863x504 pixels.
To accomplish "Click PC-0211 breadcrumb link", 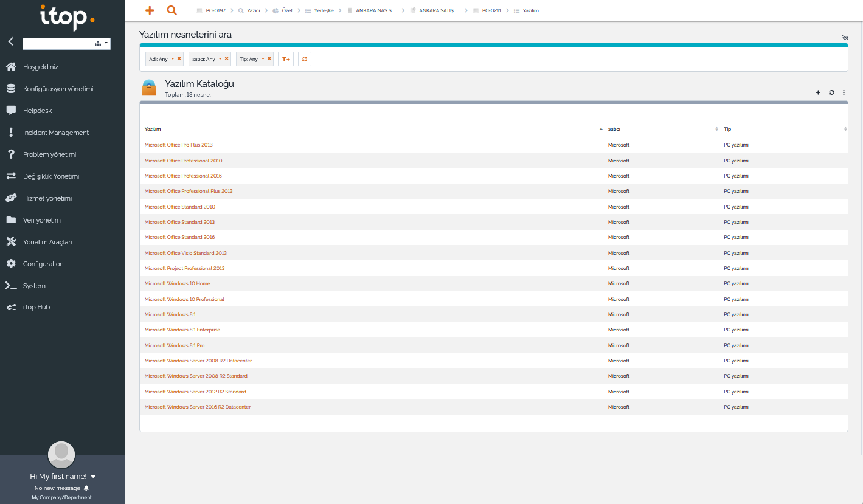I will tap(491, 10).
